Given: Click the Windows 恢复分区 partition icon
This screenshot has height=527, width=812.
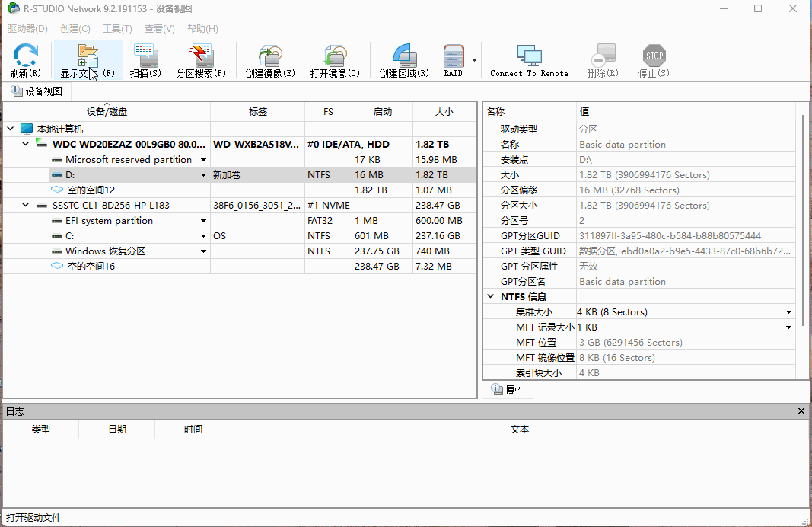Looking at the screenshot, I should point(57,251).
